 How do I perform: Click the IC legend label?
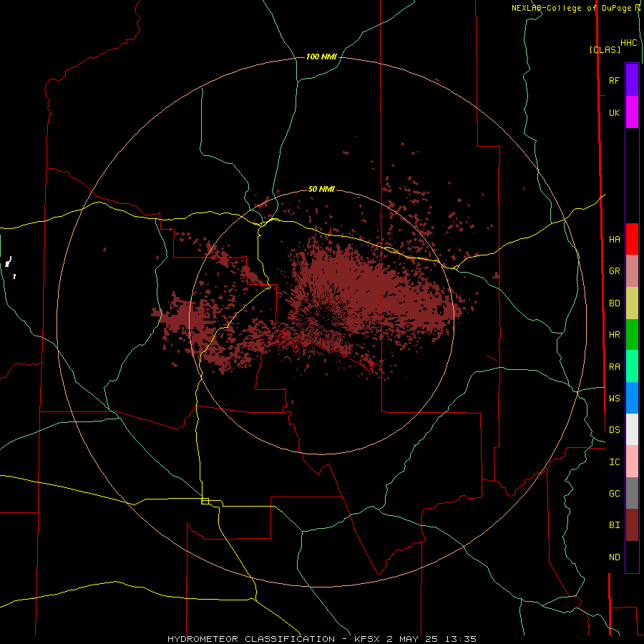(x=614, y=462)
